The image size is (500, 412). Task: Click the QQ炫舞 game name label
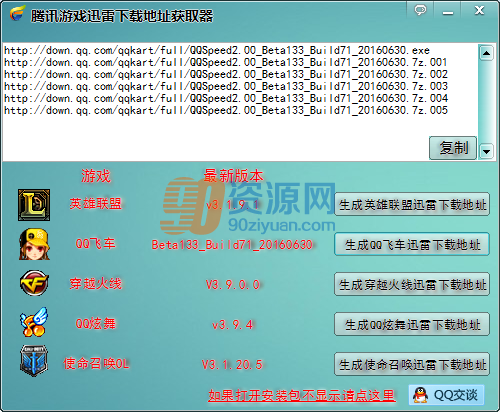coord(96,324)
